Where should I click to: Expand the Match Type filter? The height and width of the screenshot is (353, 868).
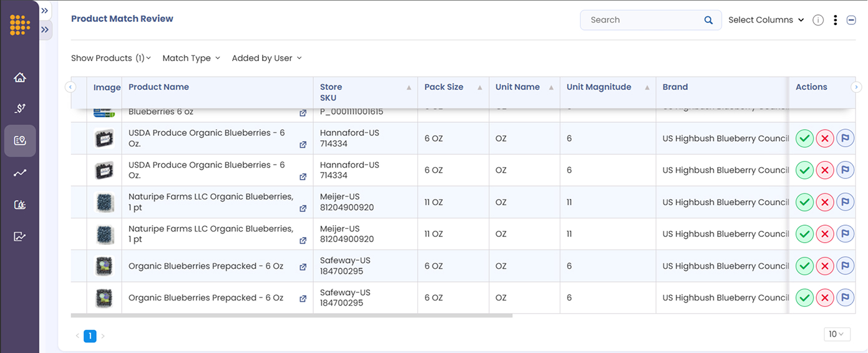click(x=191, y=58)
